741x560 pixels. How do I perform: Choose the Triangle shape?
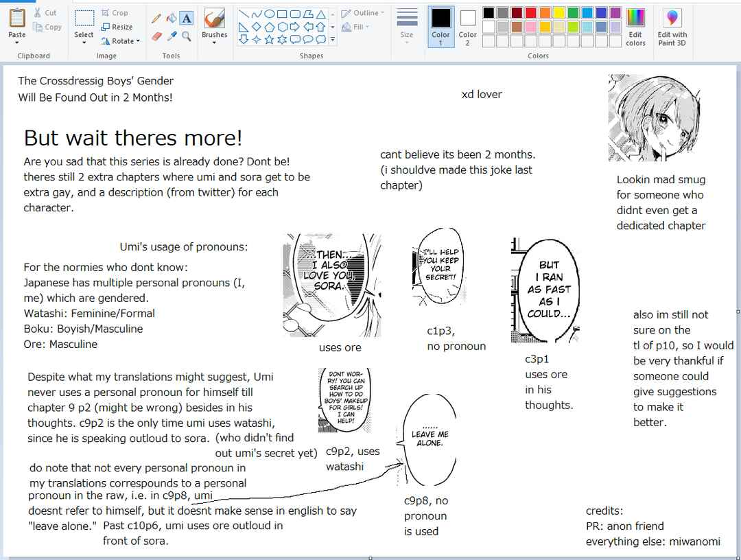pos(320,14)
